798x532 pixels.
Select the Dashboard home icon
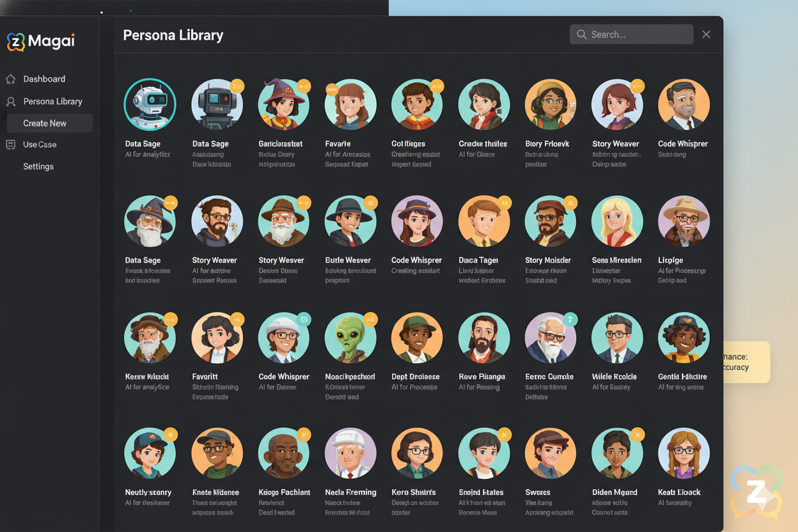(x=10, y=79)
